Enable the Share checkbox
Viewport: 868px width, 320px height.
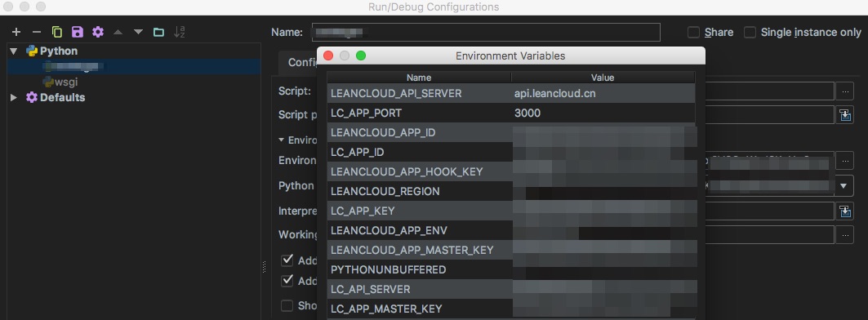(x=693, y=32)
